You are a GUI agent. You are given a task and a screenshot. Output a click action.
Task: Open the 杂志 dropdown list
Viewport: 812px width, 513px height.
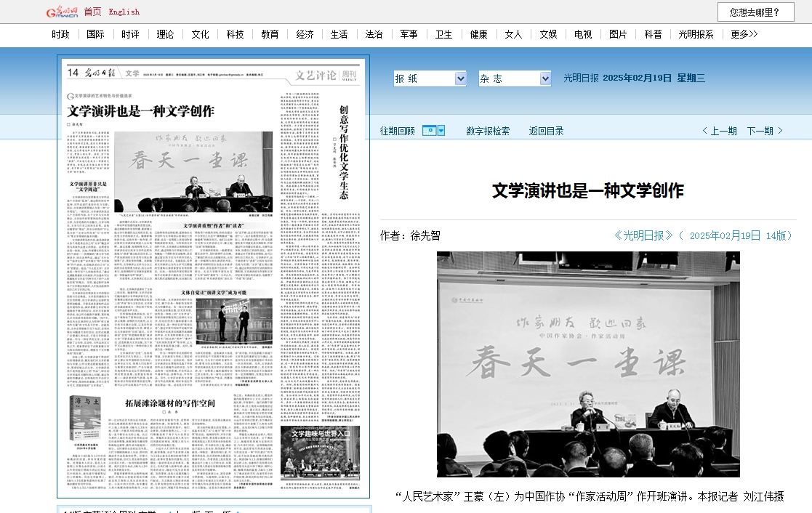pyautogui.click(x=514, y=78)
